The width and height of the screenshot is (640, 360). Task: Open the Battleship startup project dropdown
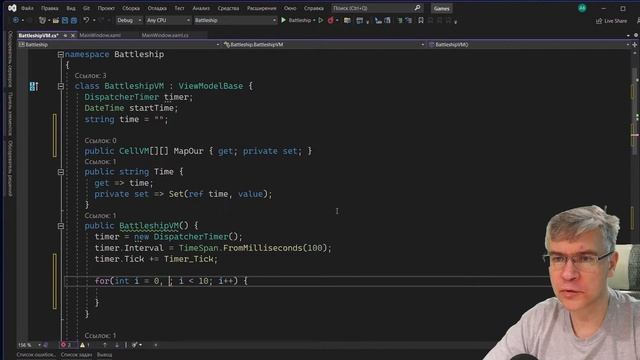click(235, 20)
